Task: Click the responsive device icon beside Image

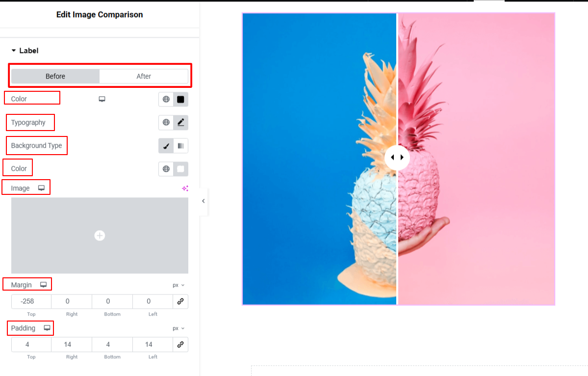Action: click(x=42, y=188)
